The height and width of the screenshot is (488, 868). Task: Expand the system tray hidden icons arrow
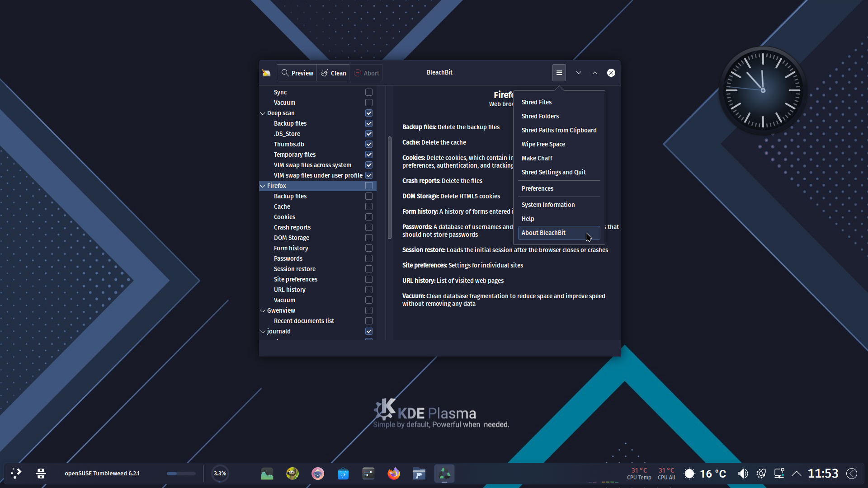click(797, 474)
